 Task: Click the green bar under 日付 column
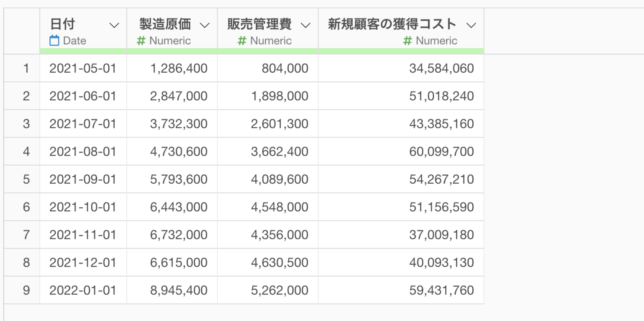pos(83,51)
